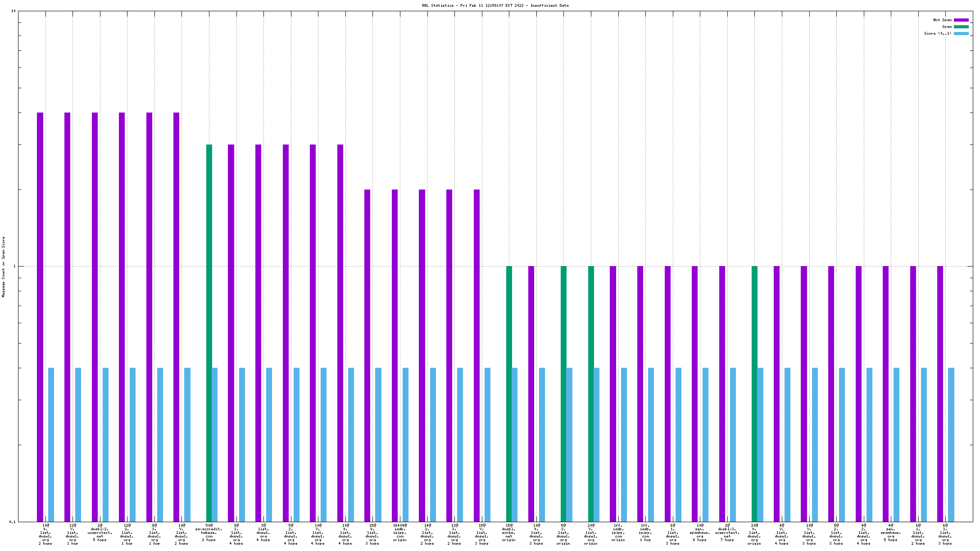The width and height of the screenshot is (980, 551).
Task: Click the purple bar above 36409@ iadb.isipp.com
Action: (395, 356)
